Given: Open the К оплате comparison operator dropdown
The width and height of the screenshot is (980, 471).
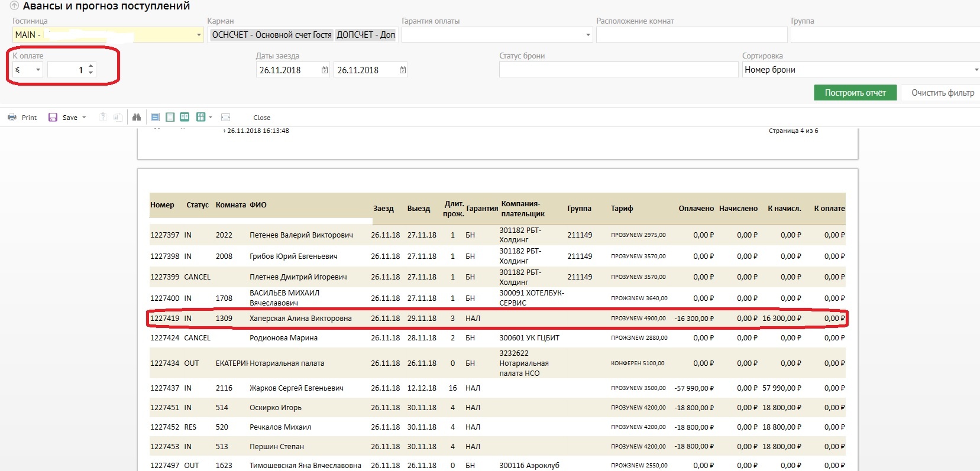Looking at the screenshot, I should click(x=38, y=70).
